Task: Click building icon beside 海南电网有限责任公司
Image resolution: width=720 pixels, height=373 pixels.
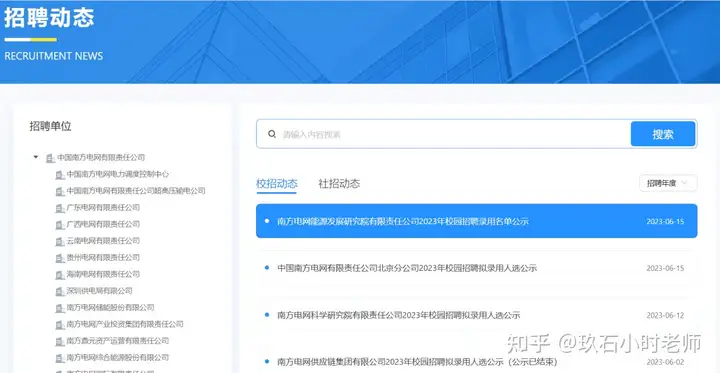Action: [x=60, y=275]
